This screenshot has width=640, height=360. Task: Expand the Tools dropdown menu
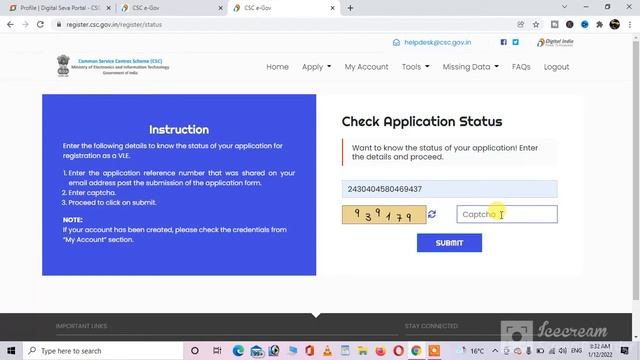click(x=416, y=67)
